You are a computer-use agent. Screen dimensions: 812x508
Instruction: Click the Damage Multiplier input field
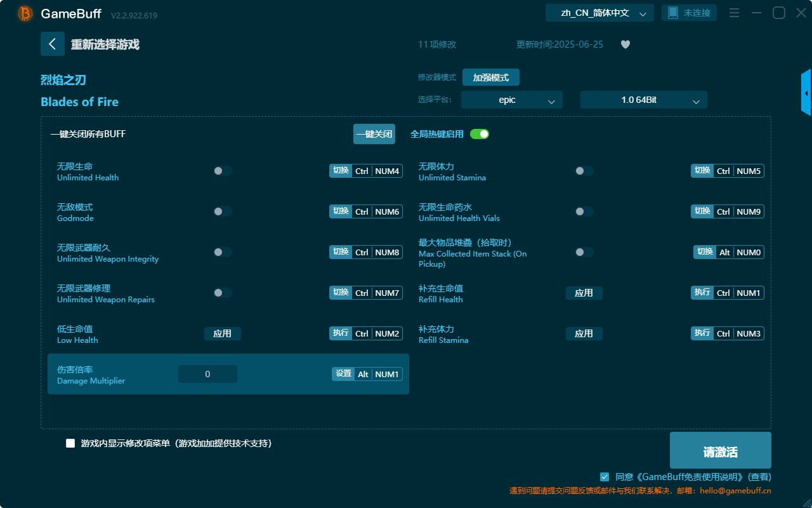207,373
